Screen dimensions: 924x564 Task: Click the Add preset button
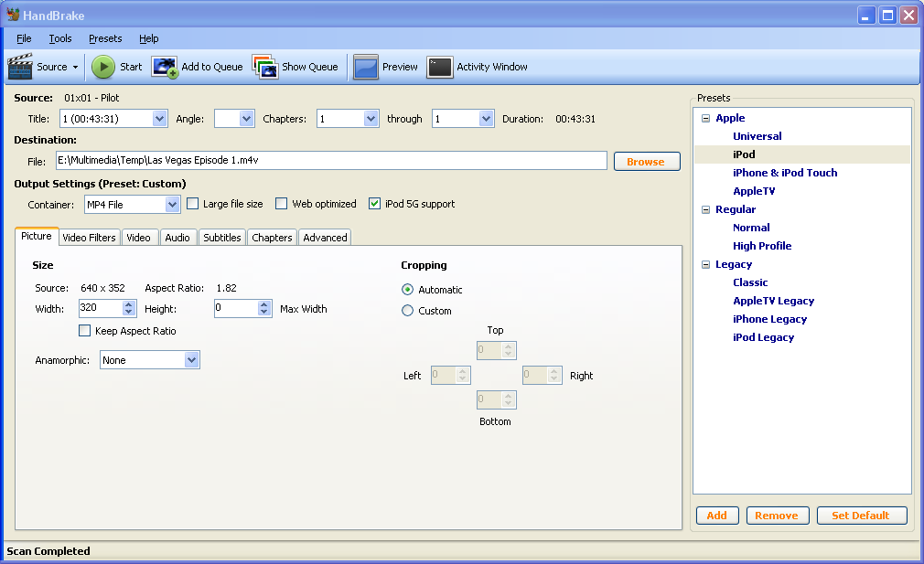[x=717, y=516]
